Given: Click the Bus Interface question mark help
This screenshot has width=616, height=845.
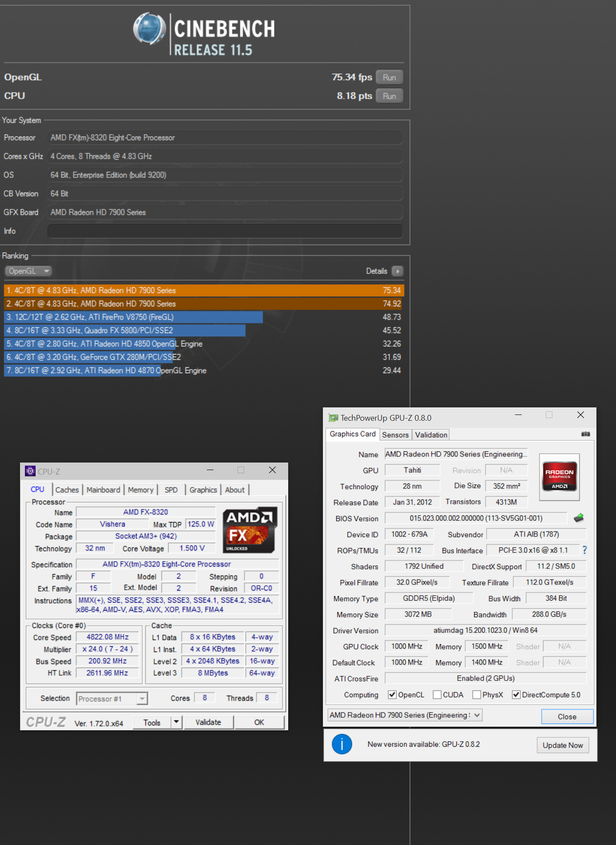Looking at the screenshot, I should 585,550.
